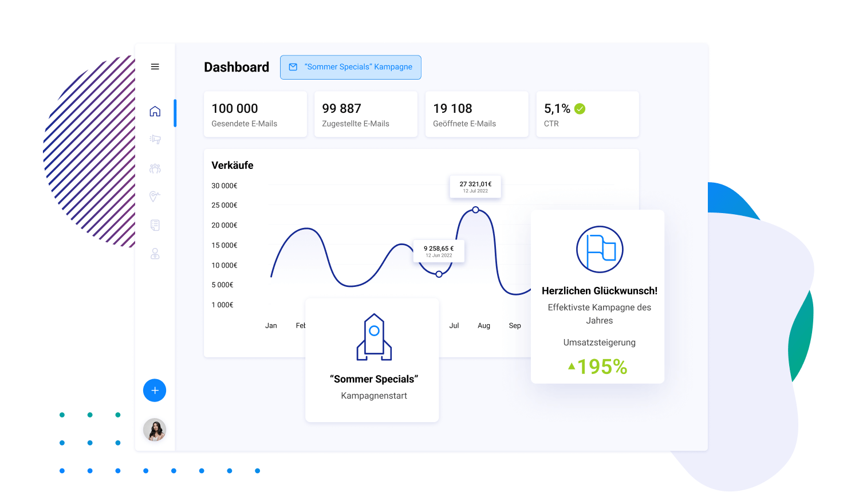The height and width of the screenshot is (504, 843).
Task: Open the location pin sidebar icon
Action: tap(155, 196)
